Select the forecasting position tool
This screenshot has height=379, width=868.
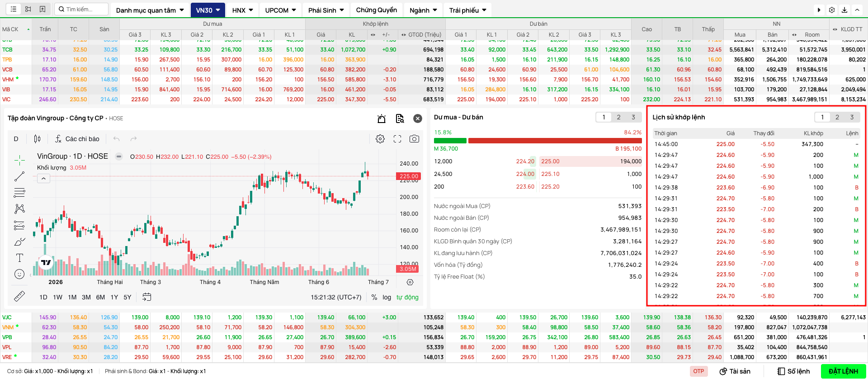point(19,225)
